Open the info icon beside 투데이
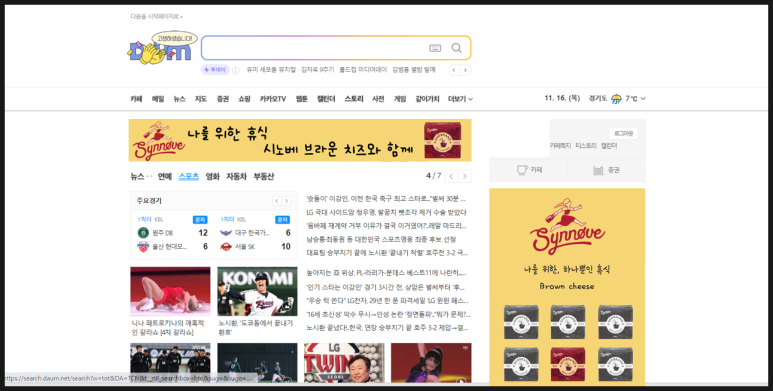This screenshot has width=773, height=391. pyautogui.click(x=236, y=70)
